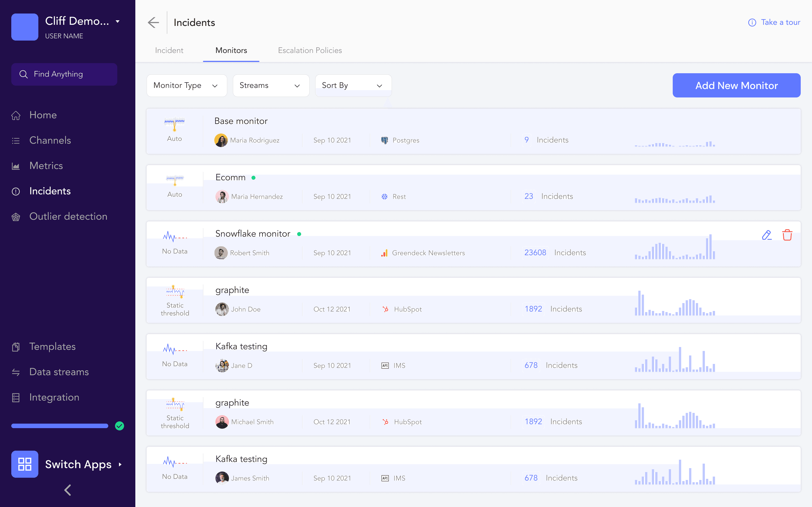Navigate to Channels in sidebar
The height and width of the screenshot is (507, 812).
pos(50,140)
